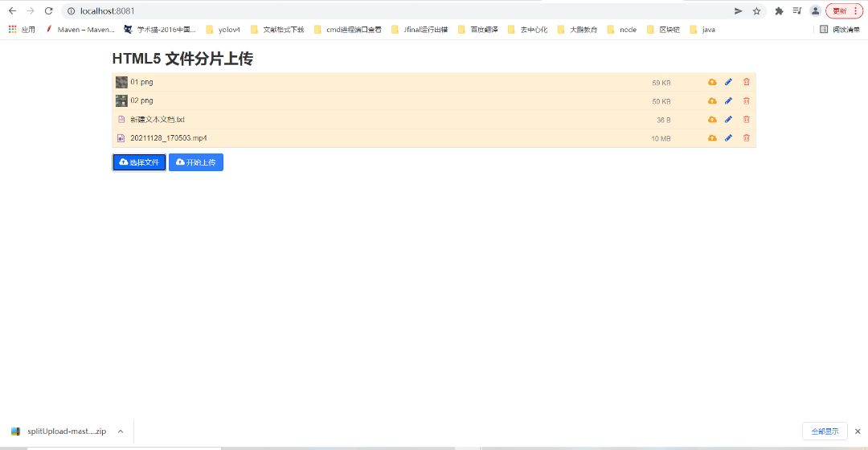This screenshot has height=450, width=868.
Task: Click the 全部显示 downloads button
Action: tap(824, 432)
